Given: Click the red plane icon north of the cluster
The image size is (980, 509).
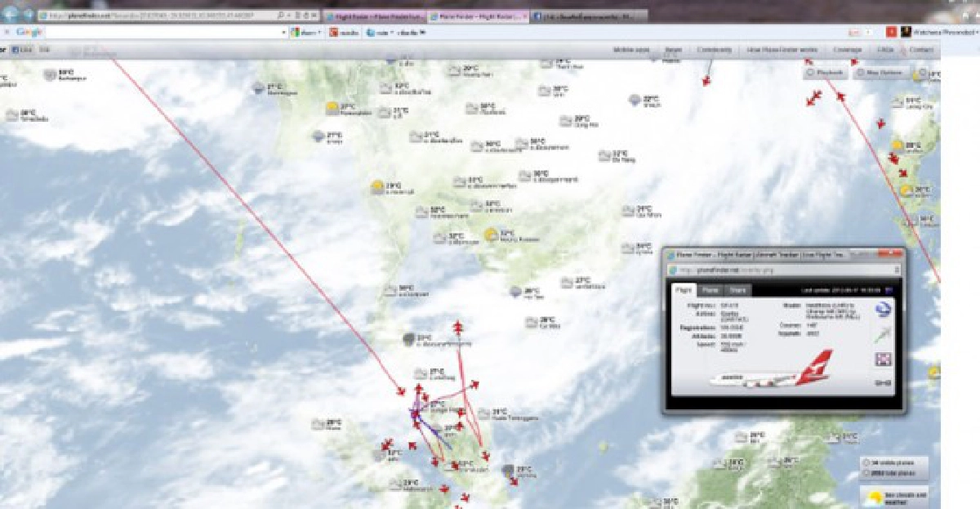Looking at the screenshot, I should tap(458, 328).
